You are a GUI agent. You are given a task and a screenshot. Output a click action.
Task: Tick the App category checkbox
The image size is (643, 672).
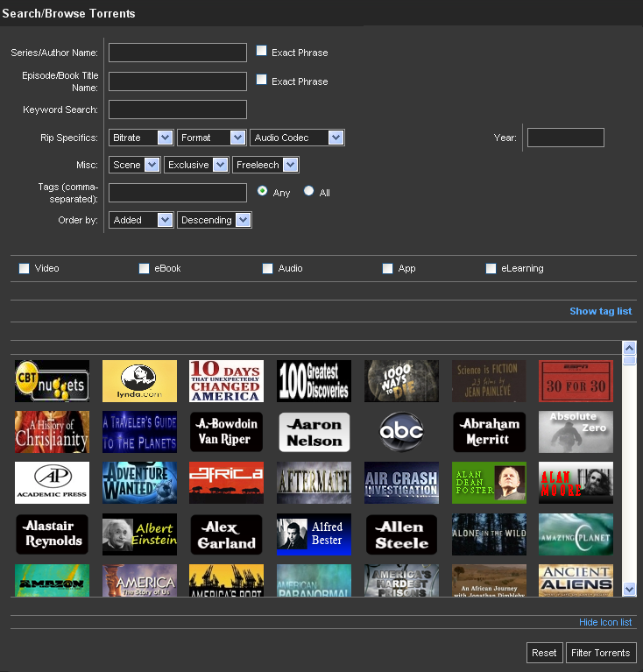(387, 268)
